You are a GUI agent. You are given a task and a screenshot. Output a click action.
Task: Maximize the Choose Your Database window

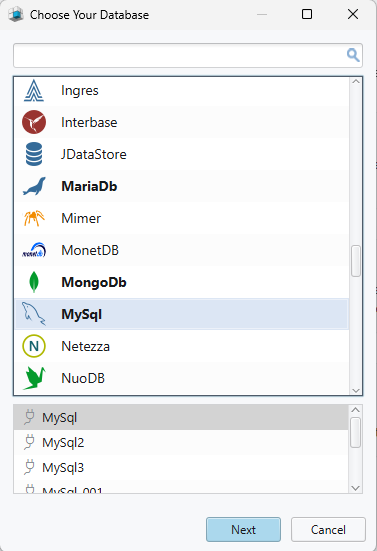307,14
